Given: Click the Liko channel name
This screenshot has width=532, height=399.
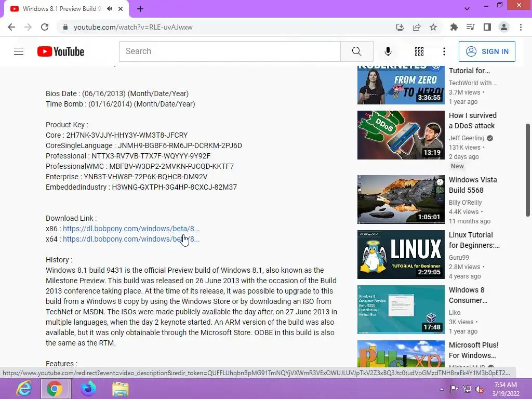Looking at the screenshot, I should (x=455, y=312).
